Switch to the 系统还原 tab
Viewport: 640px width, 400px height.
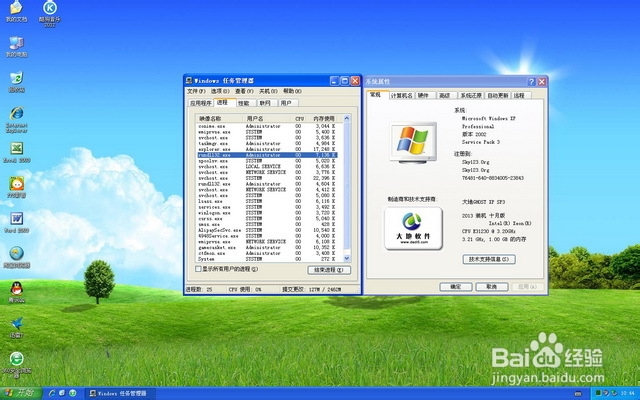point(471,95)
